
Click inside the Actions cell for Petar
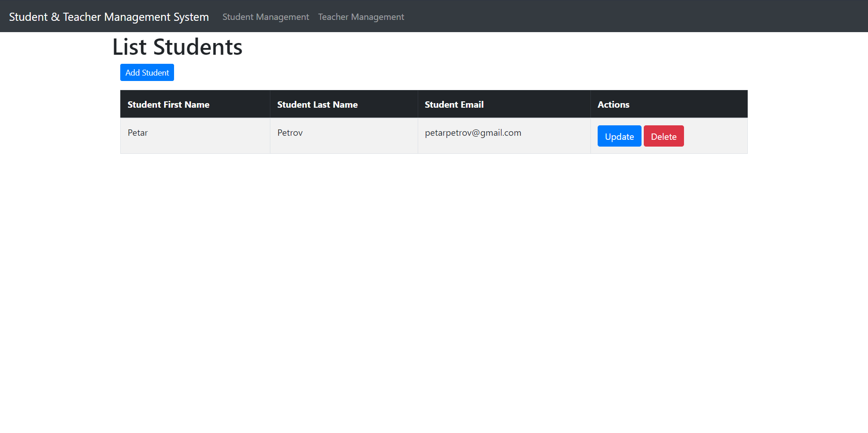click(x=714, y=136)
